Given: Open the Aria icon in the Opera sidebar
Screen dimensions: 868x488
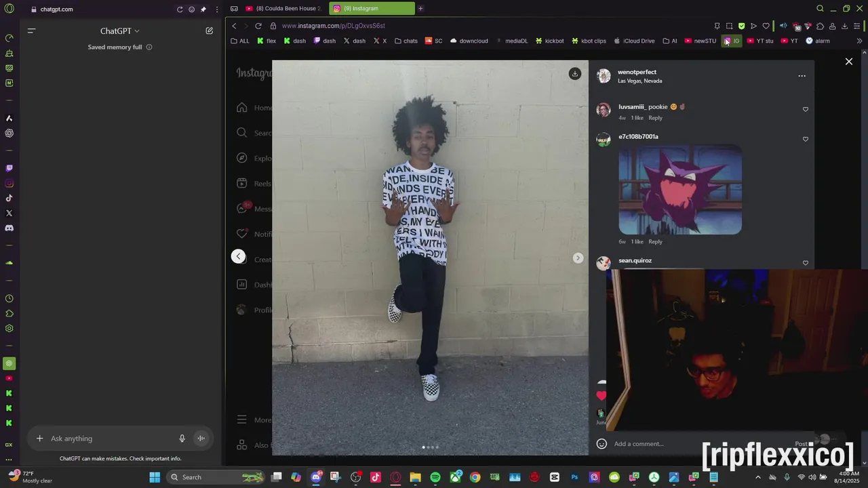Looking at the screenshot, I should [9, 118].
